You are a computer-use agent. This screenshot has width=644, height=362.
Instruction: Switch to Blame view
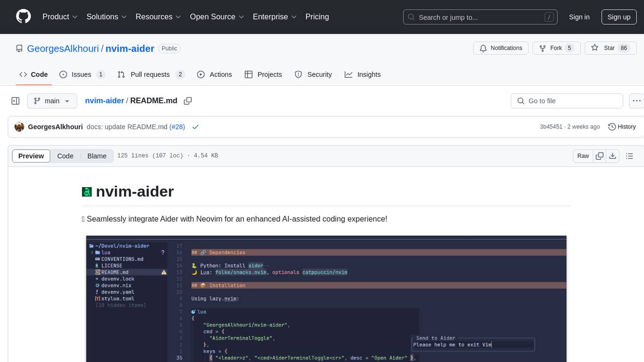pyautogui.click(x=97, y=156)
